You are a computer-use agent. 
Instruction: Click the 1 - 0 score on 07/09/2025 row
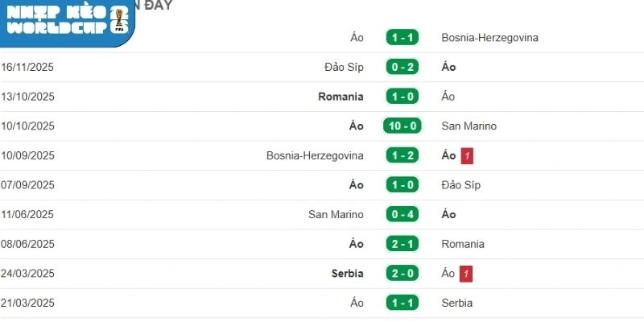(402, 185)
